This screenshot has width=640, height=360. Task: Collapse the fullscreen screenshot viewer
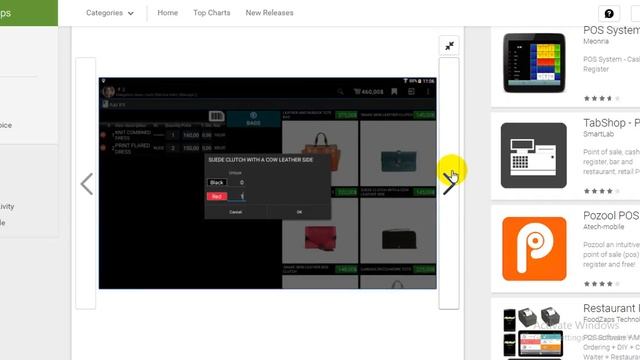coord(449,46)
